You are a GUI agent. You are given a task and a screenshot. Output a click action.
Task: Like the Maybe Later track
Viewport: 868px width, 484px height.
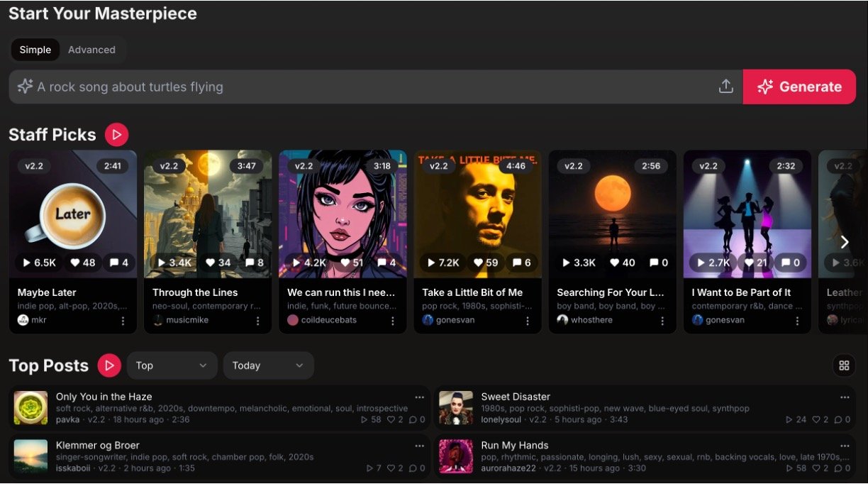click(x=82, y=263)
